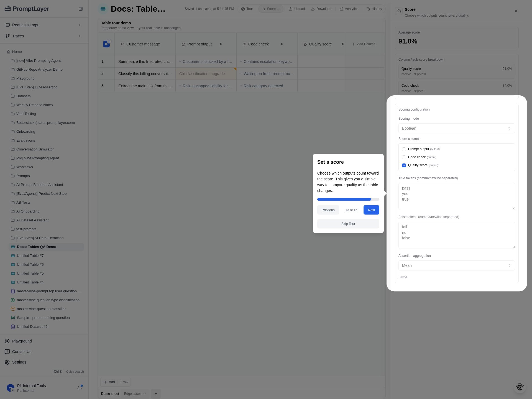
Task: Add a new sheet with the plus tab
Action: pyautogui.click(x=156, y=394)
